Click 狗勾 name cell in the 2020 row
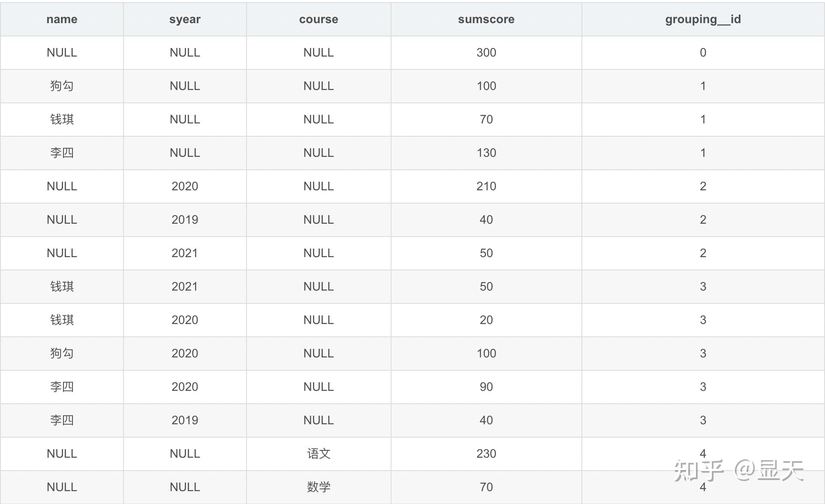The image size is (825, 504). pyautogui.click(x=62, y=354)
